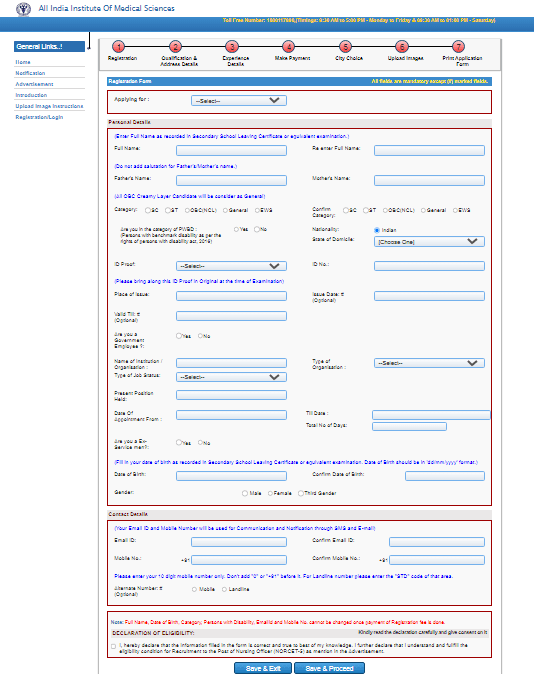This screenshot has height=674, width=534.
Task: Open the Applying for dropdown
Action: pyautogui.click(x=239, y=101)
